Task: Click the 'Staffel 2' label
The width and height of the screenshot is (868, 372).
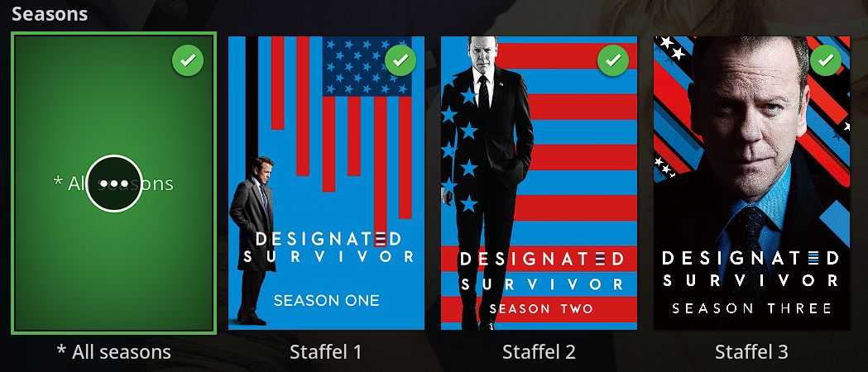Action: (x=540, y=351)
